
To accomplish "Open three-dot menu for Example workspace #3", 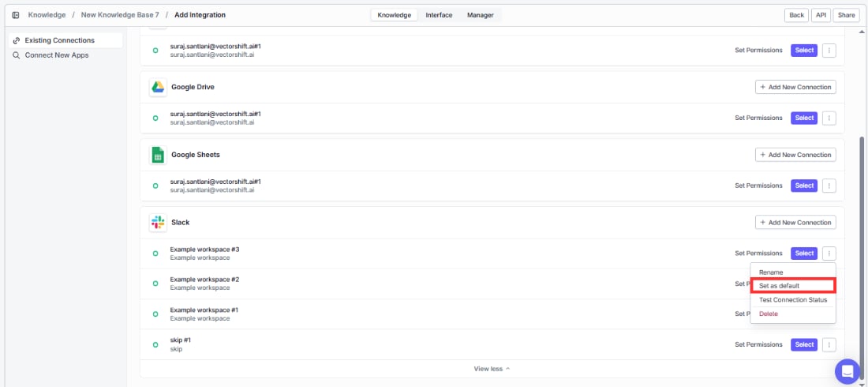I will pyautogui.click(x=829, y=254).
